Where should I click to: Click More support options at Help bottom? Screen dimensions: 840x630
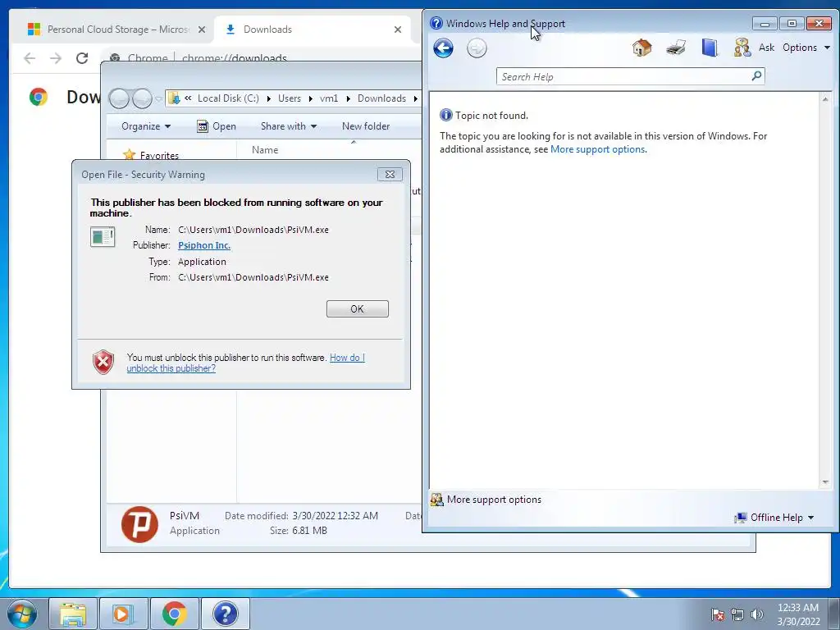[x=493, y=500]
